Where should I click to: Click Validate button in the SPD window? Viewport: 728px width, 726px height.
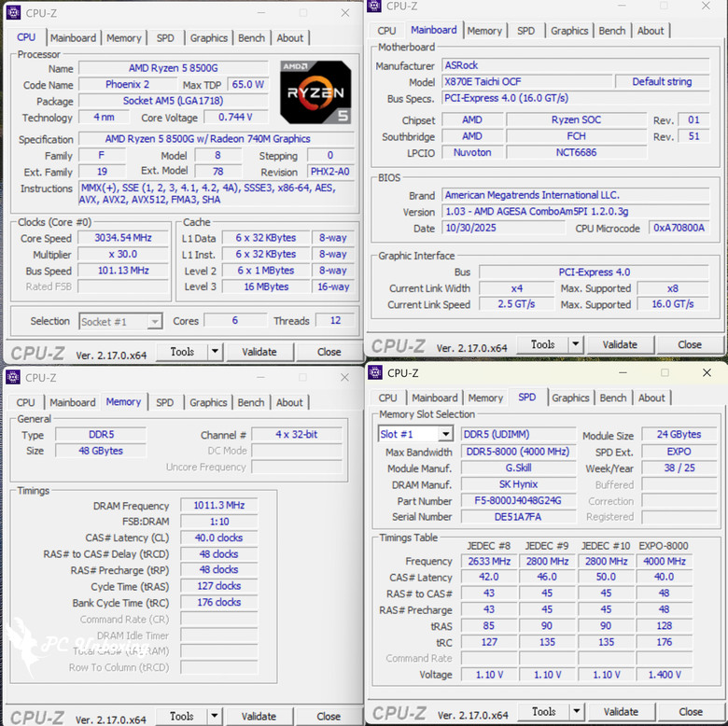pyautogui.click(x=621, y=712)
